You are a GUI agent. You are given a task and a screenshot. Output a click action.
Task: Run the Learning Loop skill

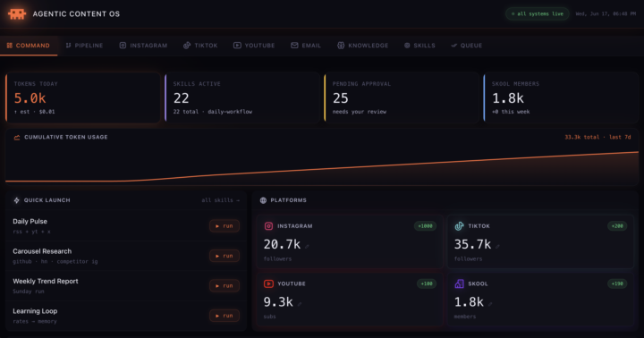coord(225,316)
